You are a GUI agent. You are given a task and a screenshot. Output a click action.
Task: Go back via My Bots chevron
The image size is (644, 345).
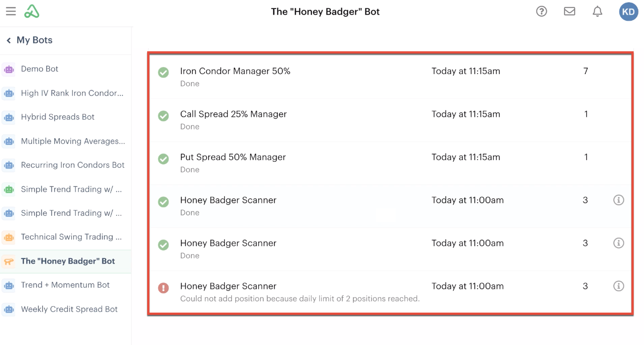[9, 40]
